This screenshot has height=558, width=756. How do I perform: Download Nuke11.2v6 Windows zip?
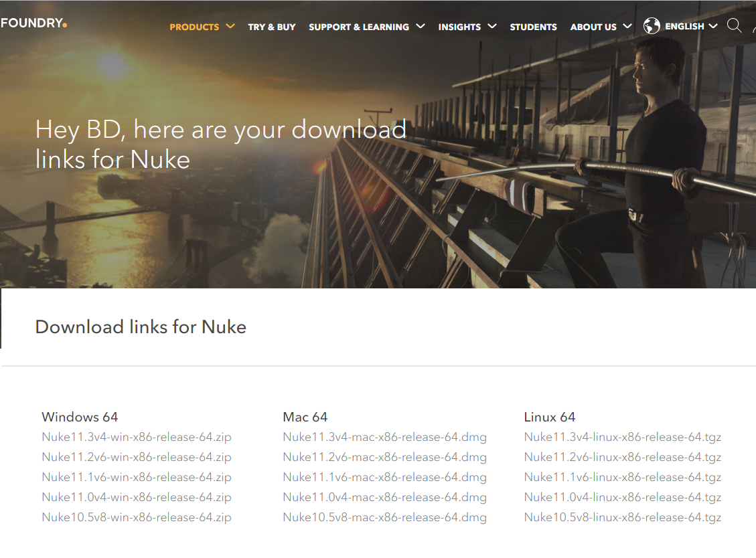pos(137,457)
